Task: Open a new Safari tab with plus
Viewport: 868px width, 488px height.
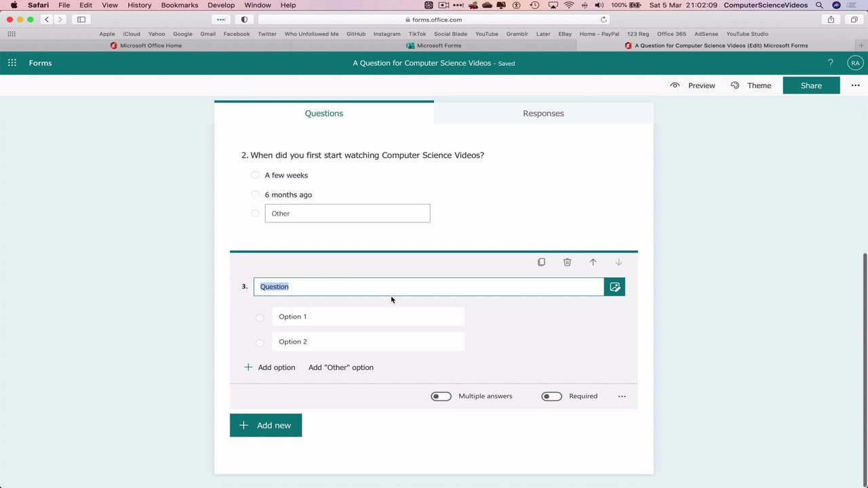Action: (861, 45)
